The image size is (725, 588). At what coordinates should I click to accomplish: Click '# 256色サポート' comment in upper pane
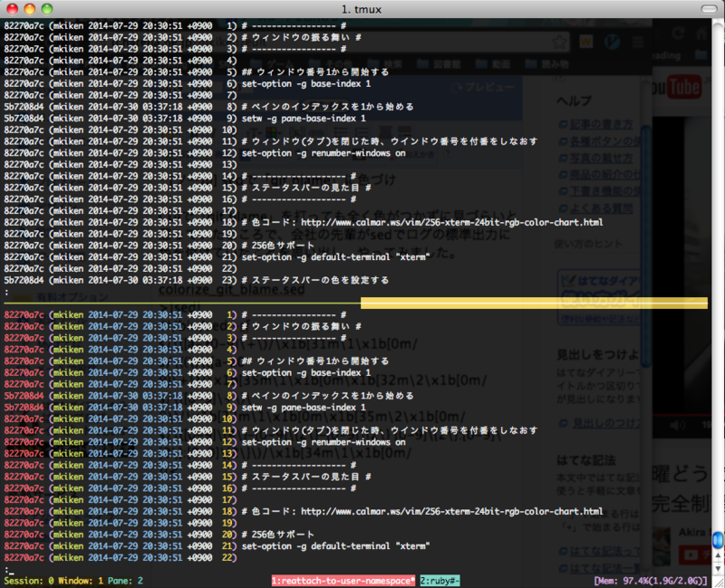point(277,246)
